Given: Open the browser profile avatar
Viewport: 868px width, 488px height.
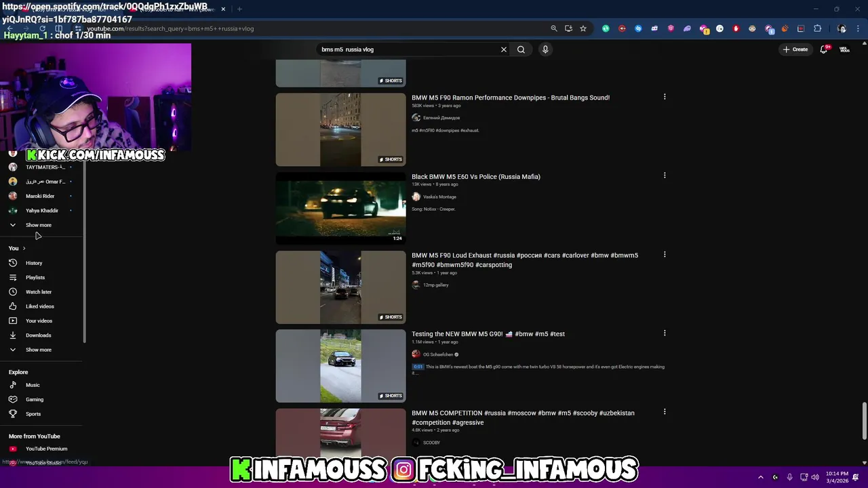Looking at the screenshot, I should click(x=842, y=28).
